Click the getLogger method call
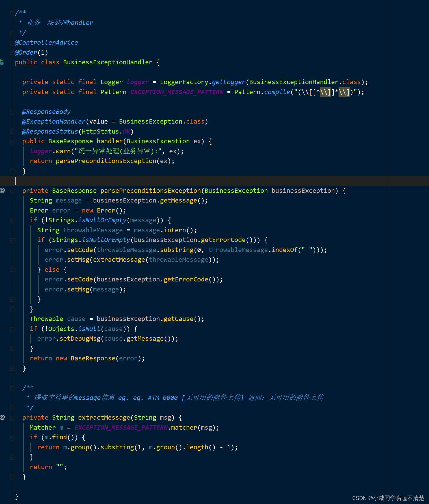The height and width of the screenshot is (504, 429). [x=229, y=82]
